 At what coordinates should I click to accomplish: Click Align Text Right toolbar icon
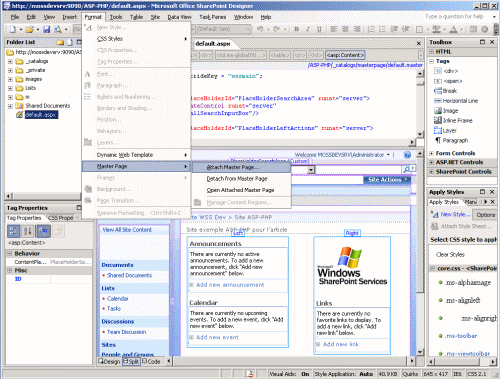[x=357, y=29]
